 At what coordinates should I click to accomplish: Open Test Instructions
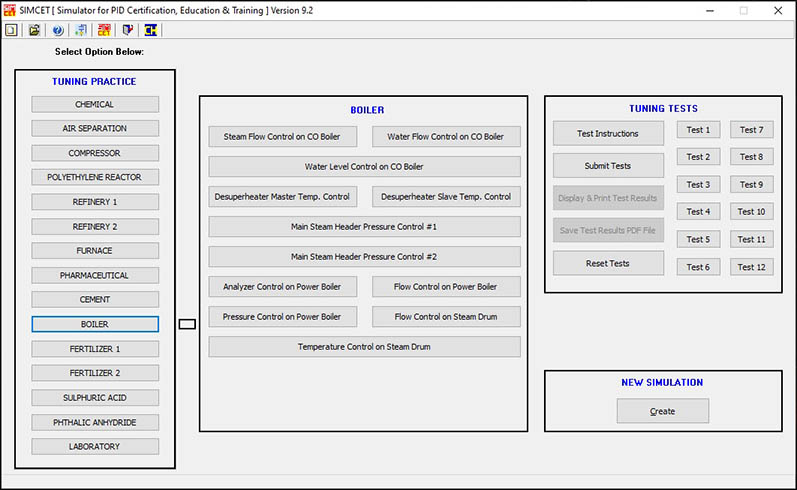tap(608, 133)
